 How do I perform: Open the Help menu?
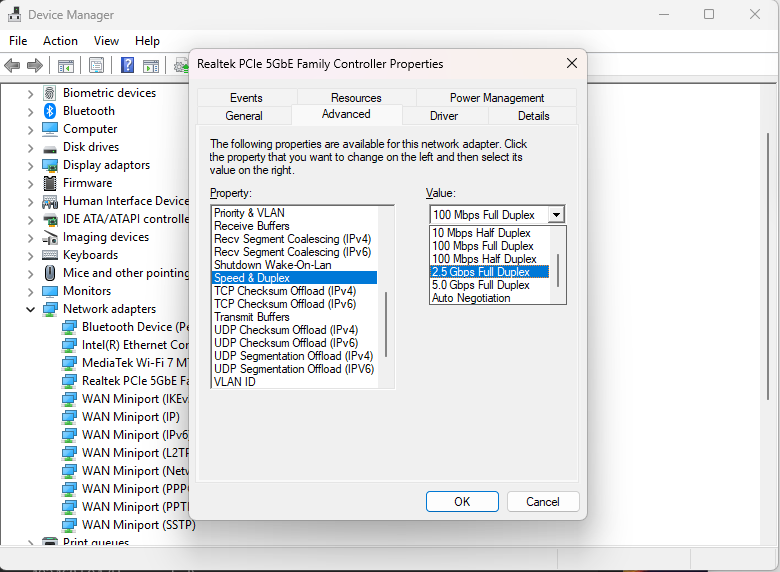click(147, 41)
